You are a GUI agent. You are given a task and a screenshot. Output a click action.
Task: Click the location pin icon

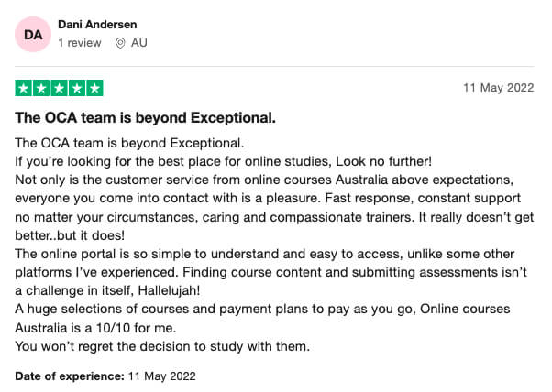pyautogui.click(x=120, y=43)
